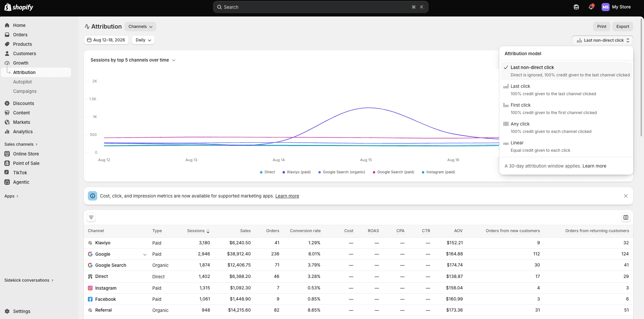Open the Aug 12–18, 2026 date picker

coord(106,40)
